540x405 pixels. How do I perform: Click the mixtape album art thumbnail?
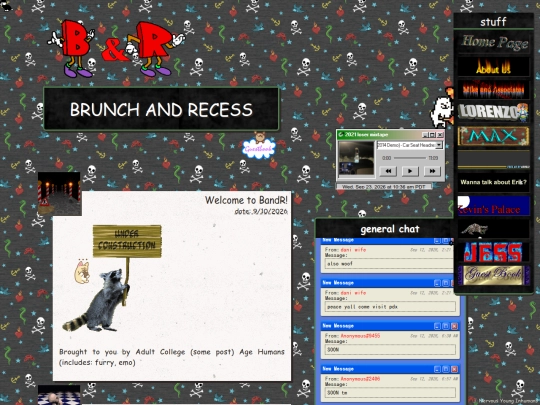pyautogui.click(x=356, y=159)
